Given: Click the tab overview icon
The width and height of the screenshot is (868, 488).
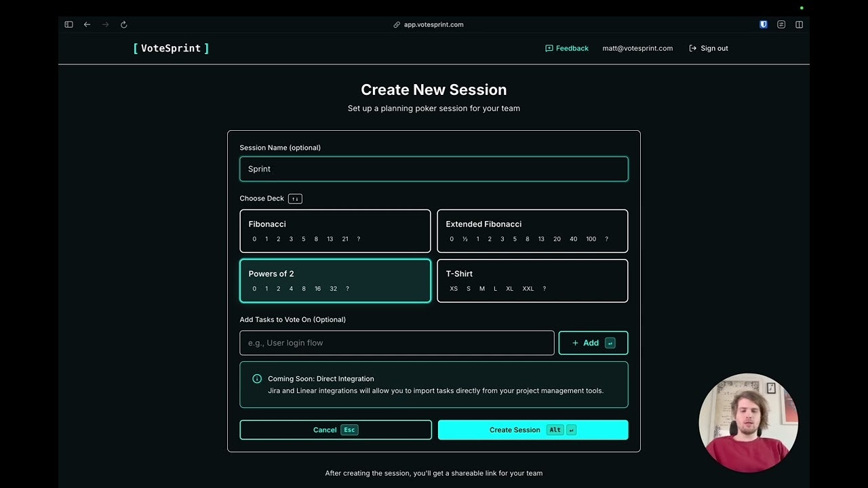Looking at the screenshot, I should (799, 24).
